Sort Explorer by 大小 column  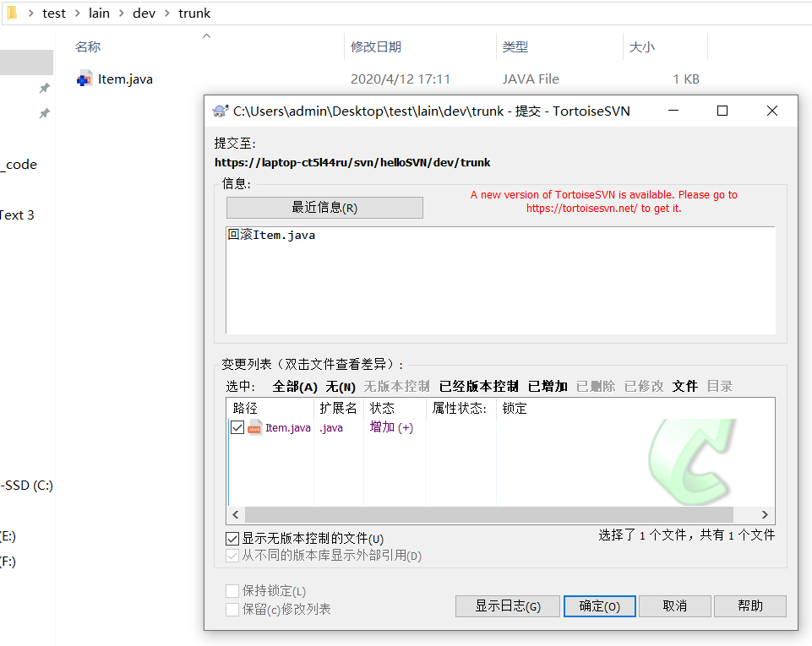pos(665,47)
